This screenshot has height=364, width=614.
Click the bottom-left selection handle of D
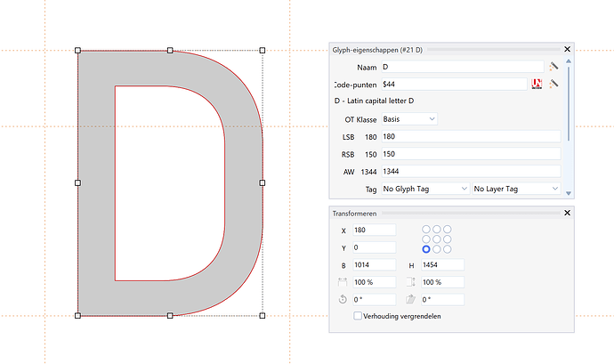click(x=77, y=315)
